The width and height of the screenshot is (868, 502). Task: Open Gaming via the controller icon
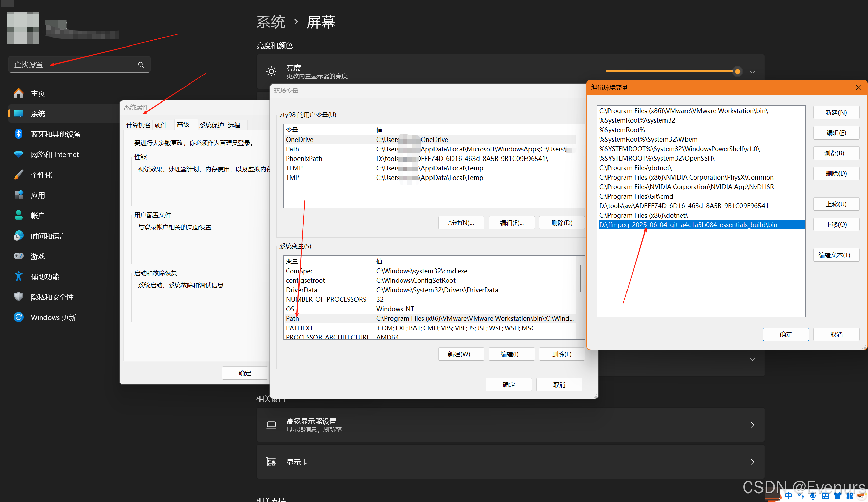point(19,256)
